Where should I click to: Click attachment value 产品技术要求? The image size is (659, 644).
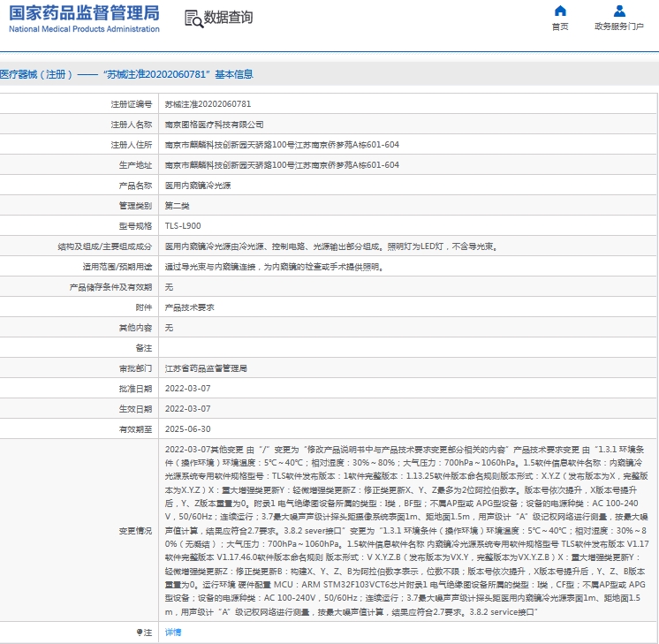(x=189, y=307)
